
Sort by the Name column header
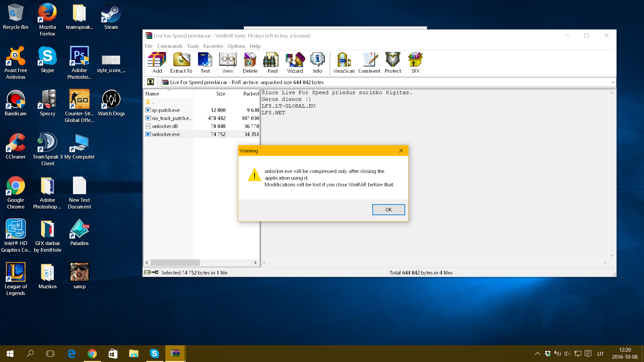169,94
